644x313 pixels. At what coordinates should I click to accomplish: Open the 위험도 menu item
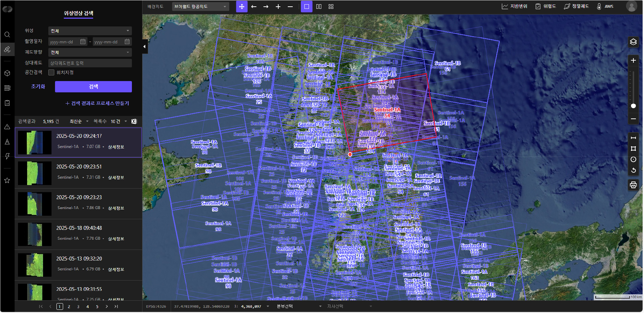point(546,6)
